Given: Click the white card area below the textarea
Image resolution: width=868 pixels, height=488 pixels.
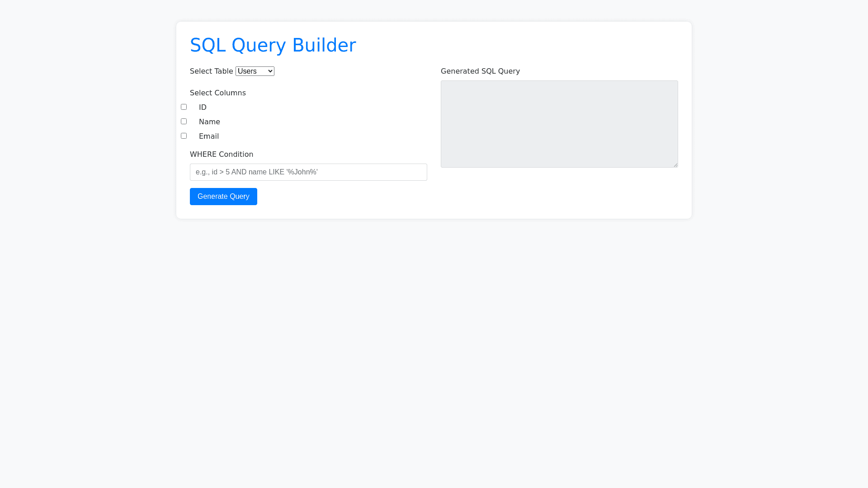Looking at the screenshot, I should pyautogui.click(x=559, y=194).
